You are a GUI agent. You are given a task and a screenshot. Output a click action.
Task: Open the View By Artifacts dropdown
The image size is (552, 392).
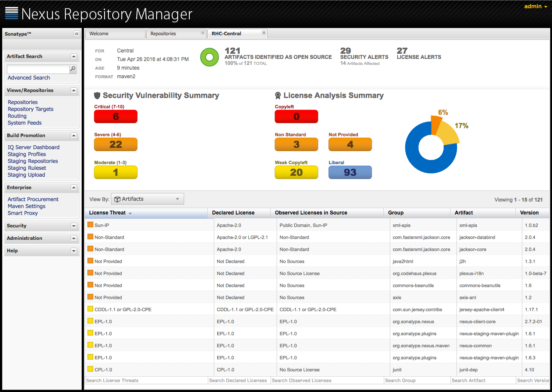tap(148, 199)
